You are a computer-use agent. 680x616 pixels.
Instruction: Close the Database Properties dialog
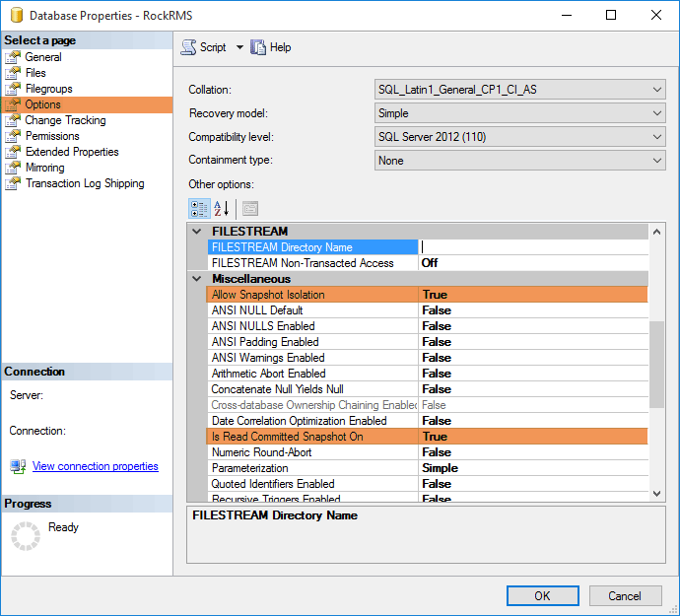click(x=656, y=15)
